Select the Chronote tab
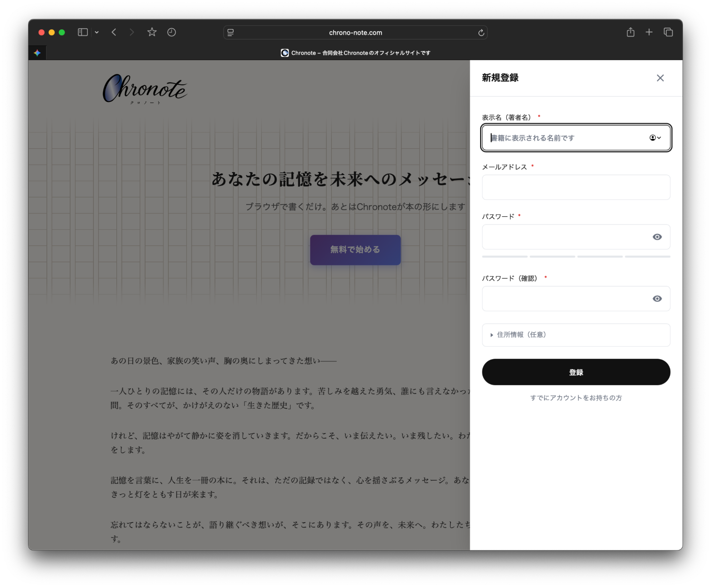The height and width of the screenshot is (588, 711). pos(355,53)
